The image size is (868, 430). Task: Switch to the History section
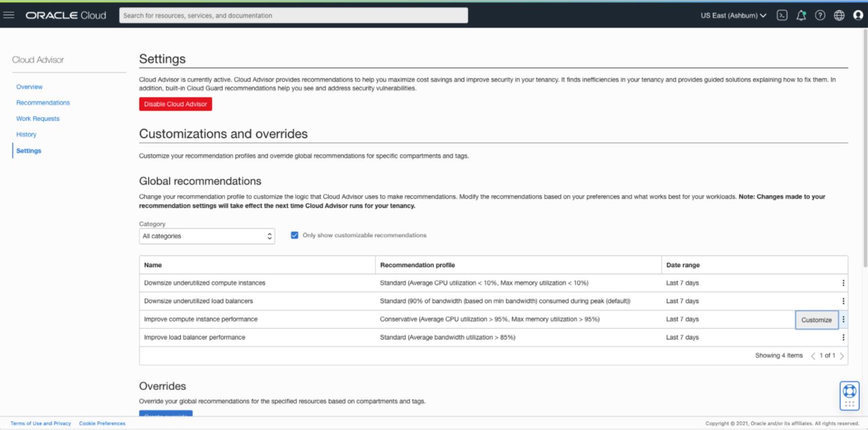pos(26,134)
